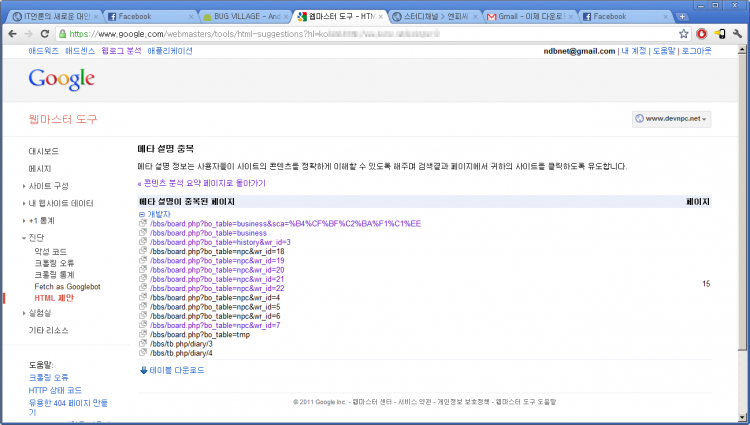Viewport: 750px width, 425px height.
Task: Click the vertical page scrollbar
Action: [742, 200]
